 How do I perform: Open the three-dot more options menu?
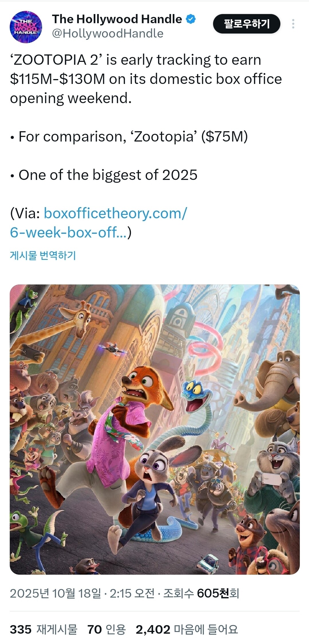pyautogui.click(x=293, y=24)
